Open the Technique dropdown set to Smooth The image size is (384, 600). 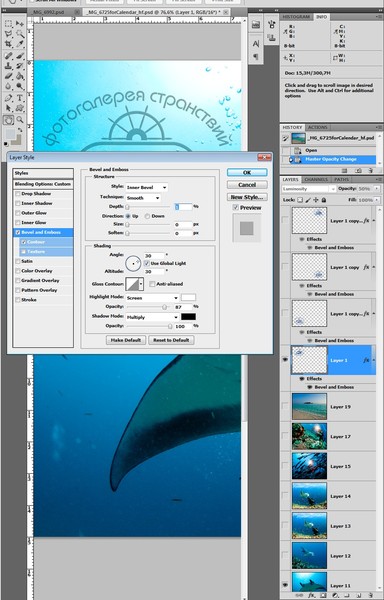(x=143, y=198)
